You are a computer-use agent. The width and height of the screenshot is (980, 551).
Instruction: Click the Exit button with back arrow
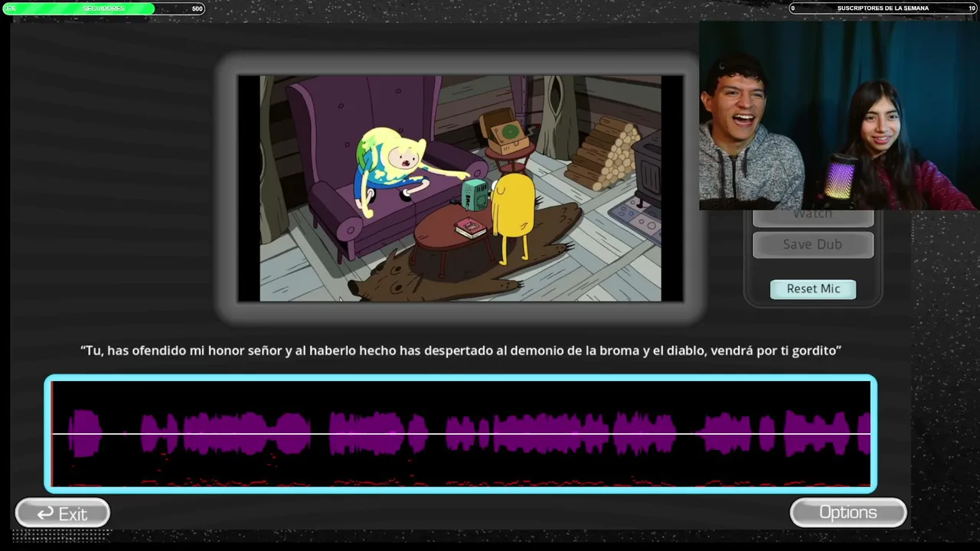click(63, 514)
